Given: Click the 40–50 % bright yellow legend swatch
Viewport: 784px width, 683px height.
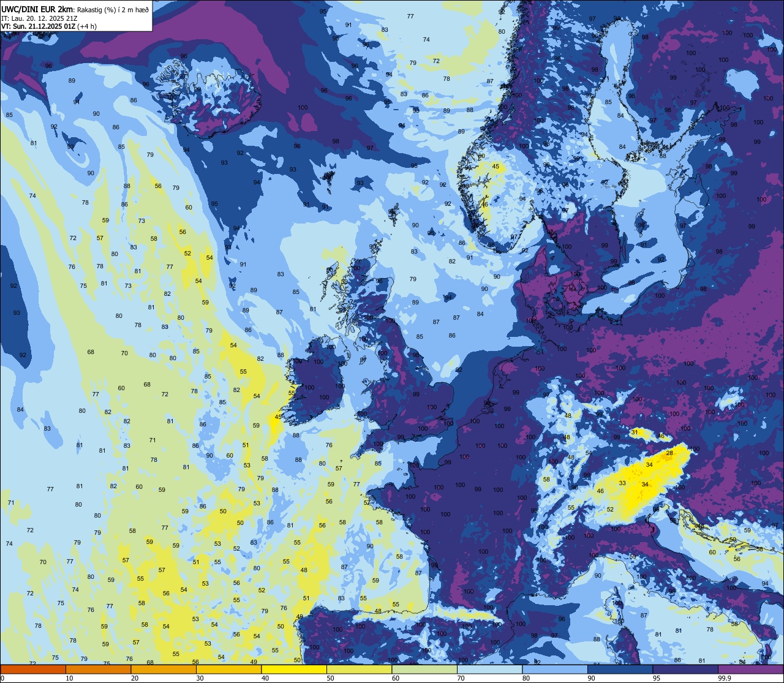Looking at the screenshot, I should (x=294, y=669).
